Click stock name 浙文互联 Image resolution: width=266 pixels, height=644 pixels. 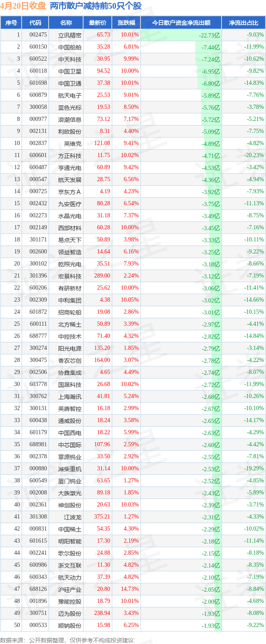pyautogui.click(x=70, y=565)
